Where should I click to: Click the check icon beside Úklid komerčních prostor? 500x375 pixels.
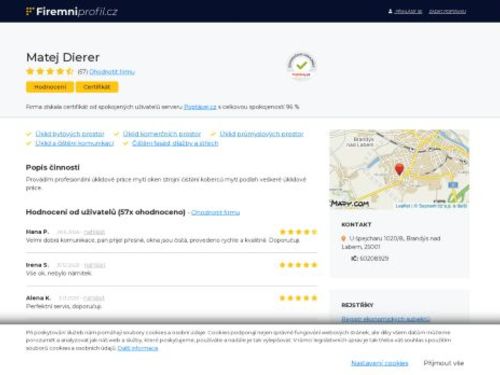pos(116,134)
